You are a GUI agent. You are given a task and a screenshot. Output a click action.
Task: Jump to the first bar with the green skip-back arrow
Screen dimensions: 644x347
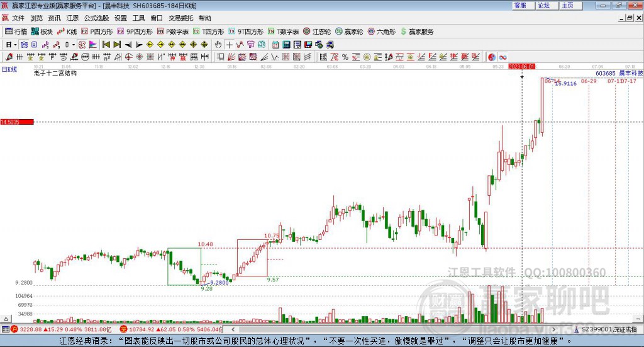click(106, 45)
